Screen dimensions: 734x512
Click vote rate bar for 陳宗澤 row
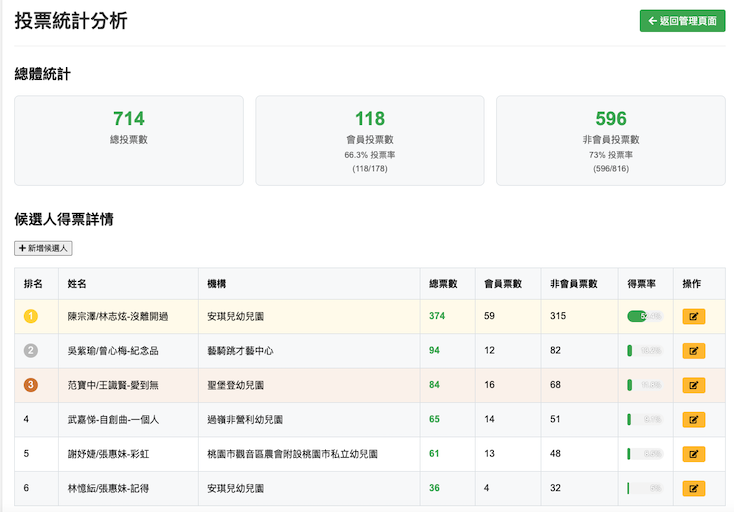click(x=645, y=316)
